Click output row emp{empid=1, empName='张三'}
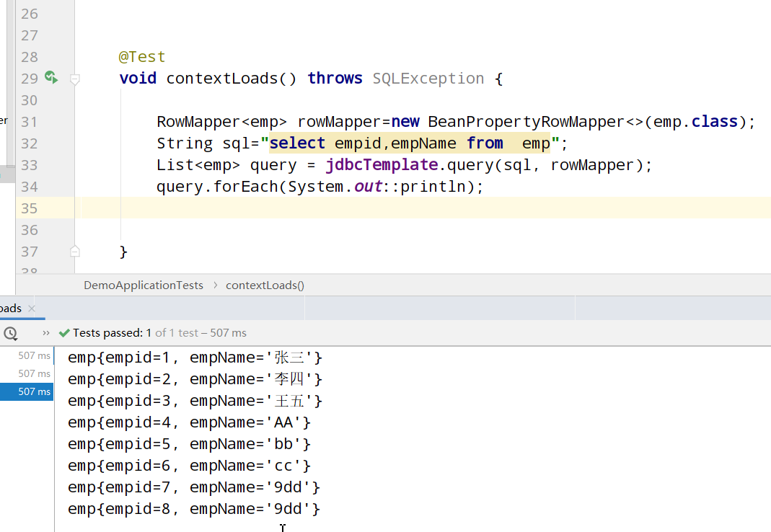 [195, 358]
